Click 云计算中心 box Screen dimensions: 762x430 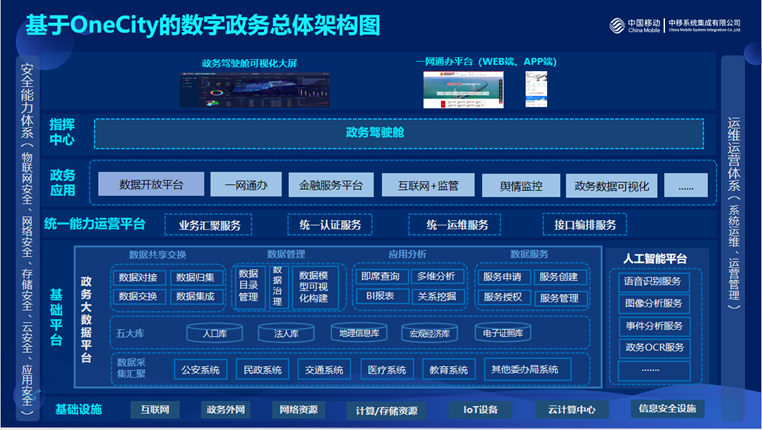(x=572, y=410)
